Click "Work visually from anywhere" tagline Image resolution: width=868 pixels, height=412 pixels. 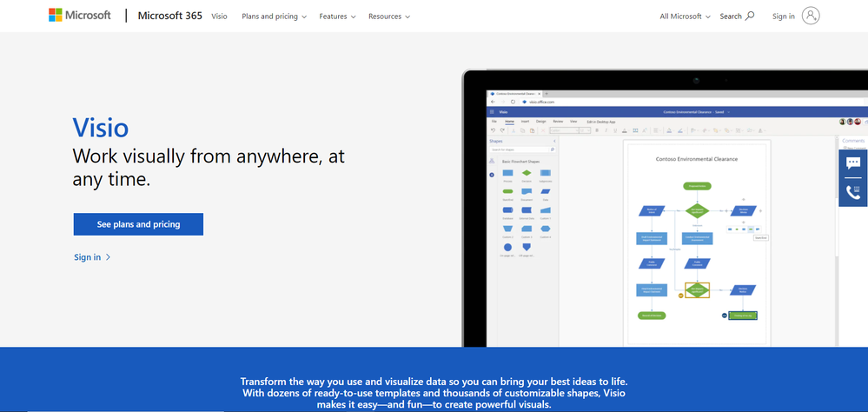click(209, 167)
